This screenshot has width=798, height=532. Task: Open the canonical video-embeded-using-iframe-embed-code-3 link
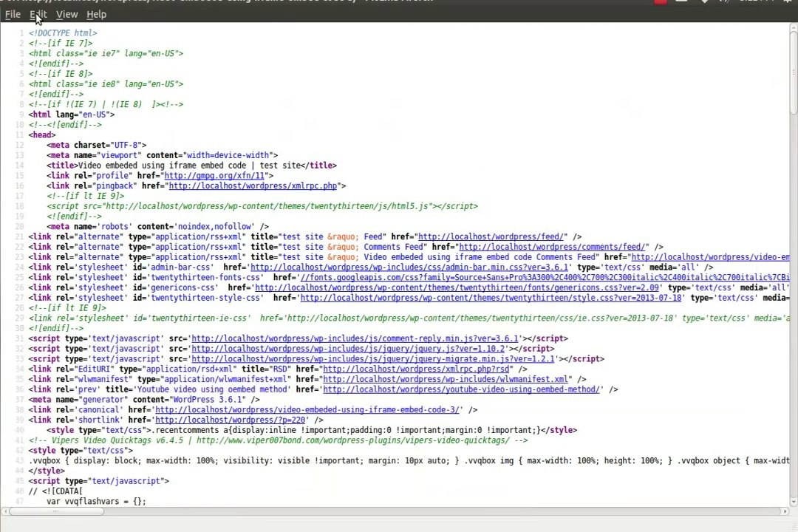tap(307, 410)
